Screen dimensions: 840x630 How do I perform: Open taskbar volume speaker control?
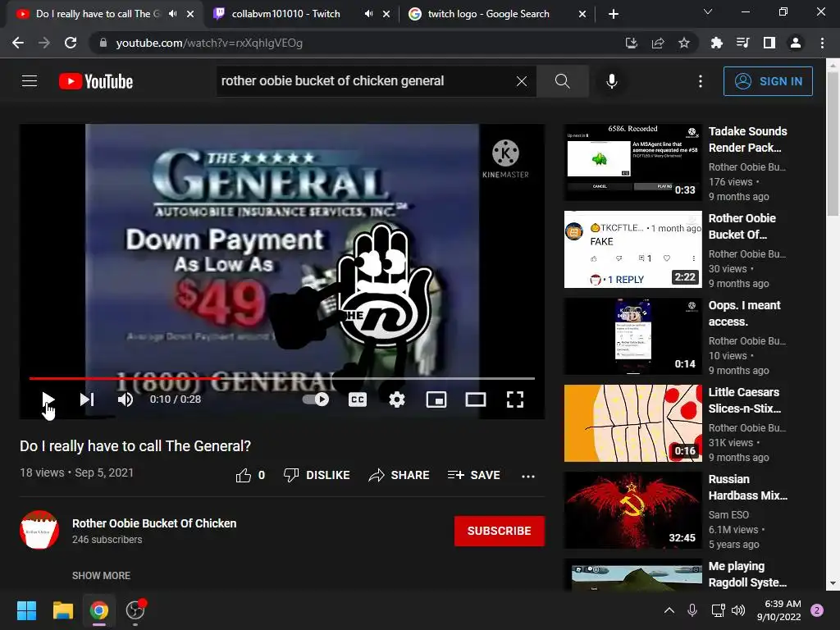click(738, 610)
